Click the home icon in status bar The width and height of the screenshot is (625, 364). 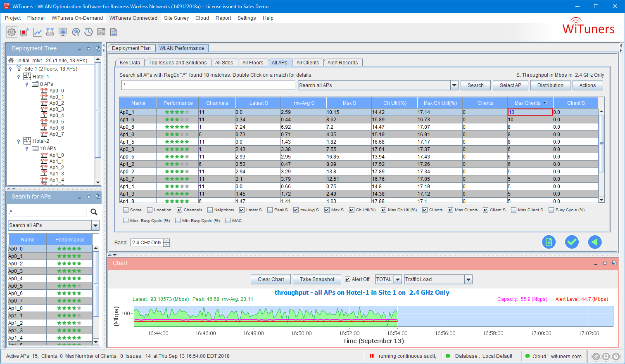596,357
